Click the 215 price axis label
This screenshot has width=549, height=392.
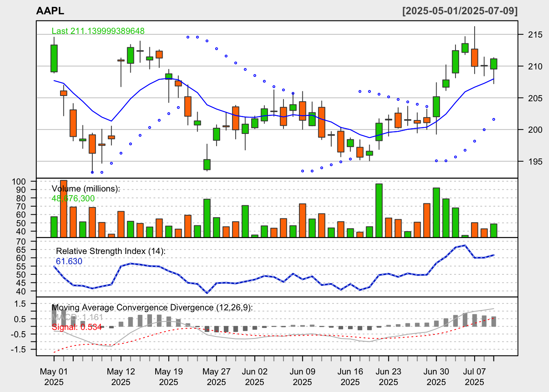[x=535, y=35]
